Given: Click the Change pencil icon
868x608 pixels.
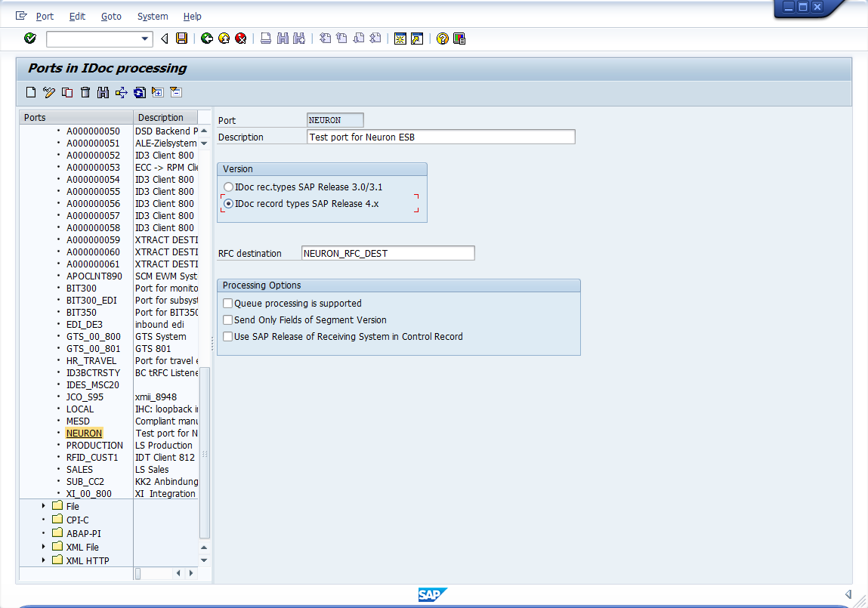Looking at the screenshot, I should pos(49,92).
